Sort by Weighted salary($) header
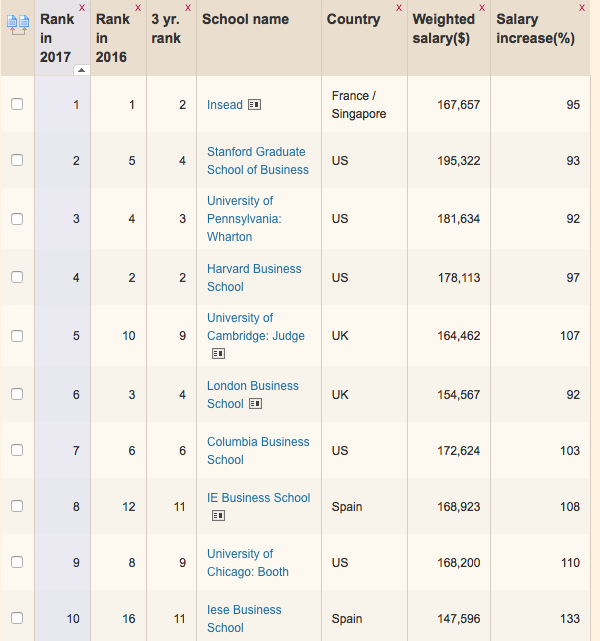Viewport: 600px width, 641px height. [443, 29]
